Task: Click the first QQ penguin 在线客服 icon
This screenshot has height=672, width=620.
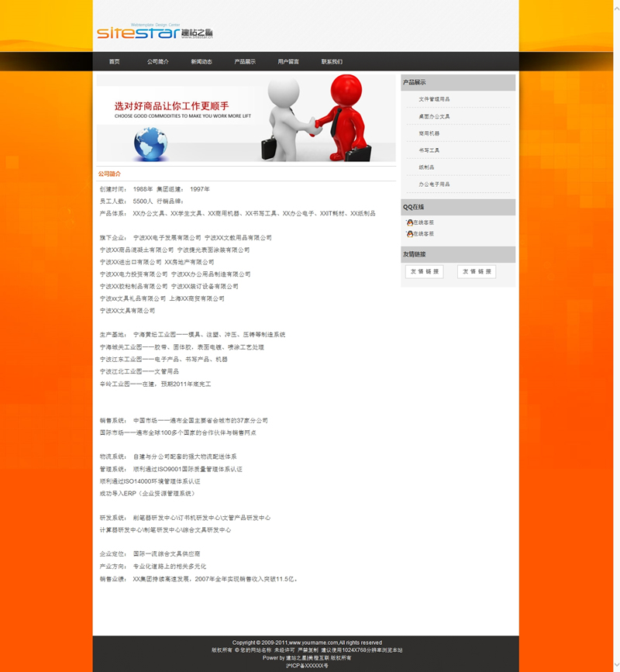Action: pos(409,222)
